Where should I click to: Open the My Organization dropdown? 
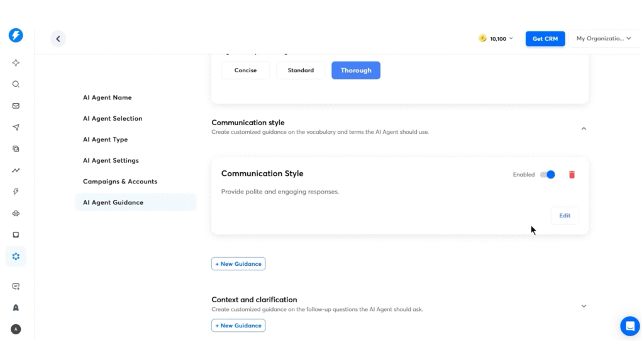(604, 39)
